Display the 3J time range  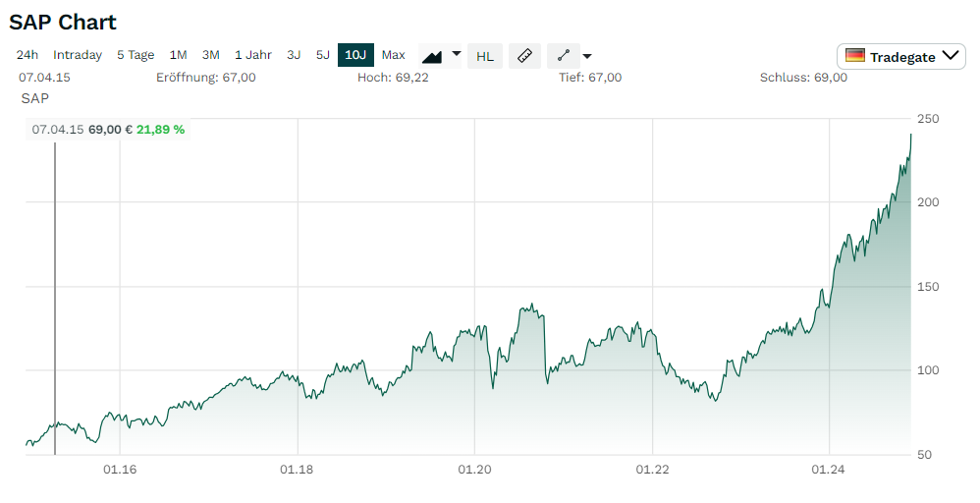294,55
